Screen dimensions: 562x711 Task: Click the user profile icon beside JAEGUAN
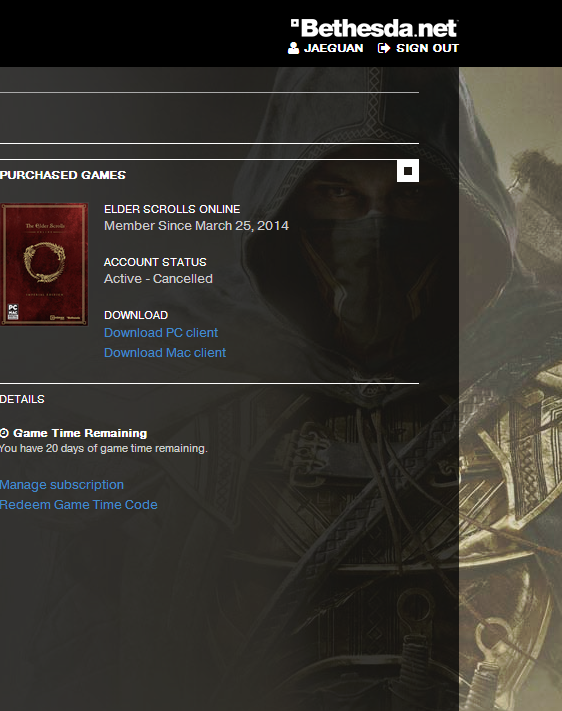tap(293, 48)
